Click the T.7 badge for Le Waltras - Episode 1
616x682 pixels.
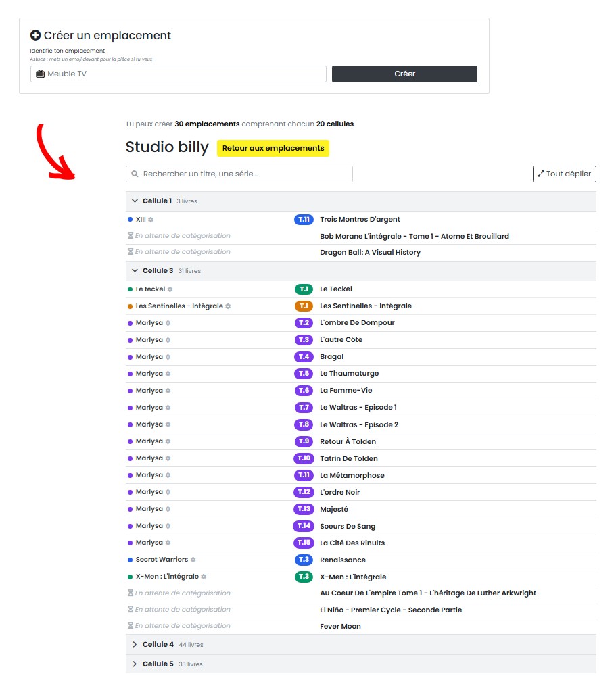click(x=304, y=408)
